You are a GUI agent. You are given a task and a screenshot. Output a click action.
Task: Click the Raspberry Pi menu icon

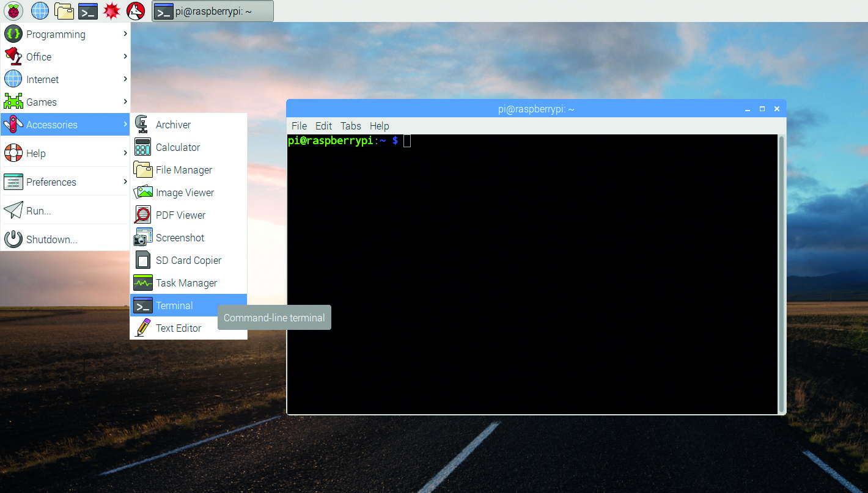(x=13, y=10)
